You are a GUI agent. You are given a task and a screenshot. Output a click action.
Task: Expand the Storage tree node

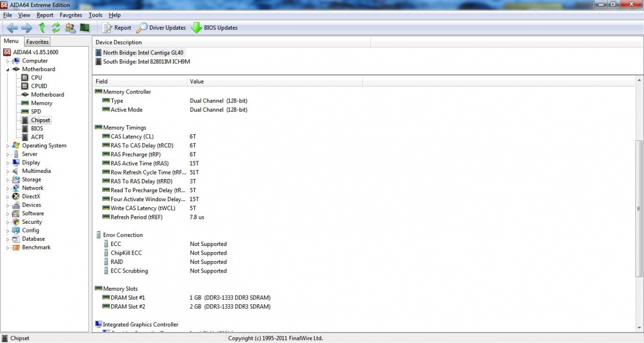click(x=8, y=180)
